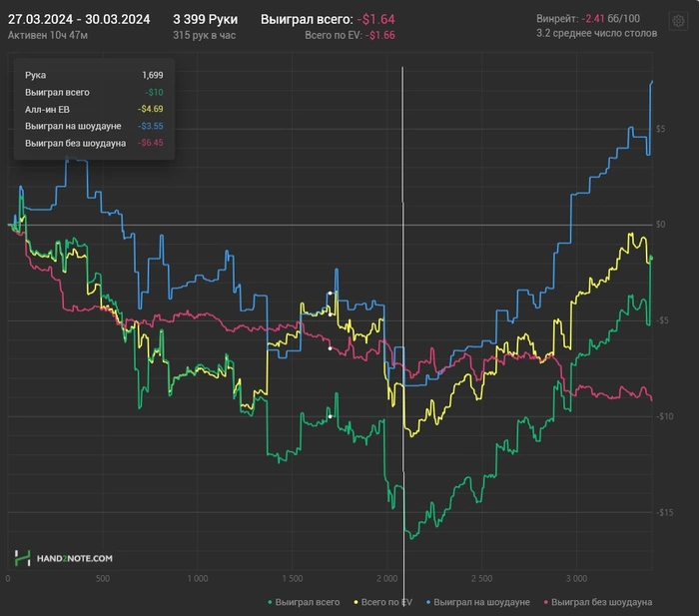Click the white vertical cursor line on chart
699x616 pixels.
[x=402, y=300]
